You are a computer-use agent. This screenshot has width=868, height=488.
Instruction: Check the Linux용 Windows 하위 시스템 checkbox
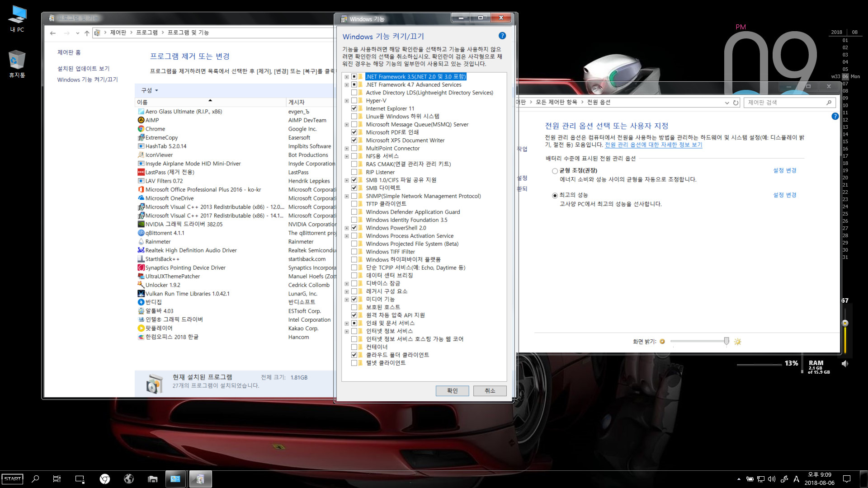[354, 117]
